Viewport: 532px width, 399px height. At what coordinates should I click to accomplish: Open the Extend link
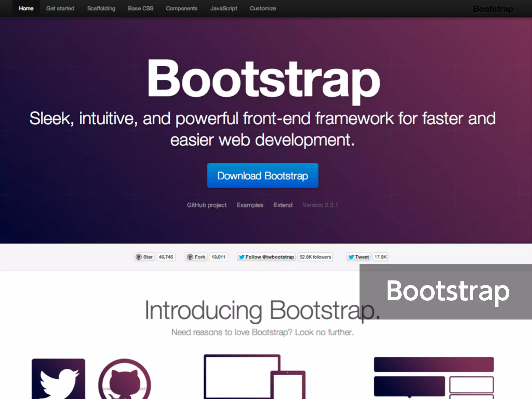click(283, 205)
